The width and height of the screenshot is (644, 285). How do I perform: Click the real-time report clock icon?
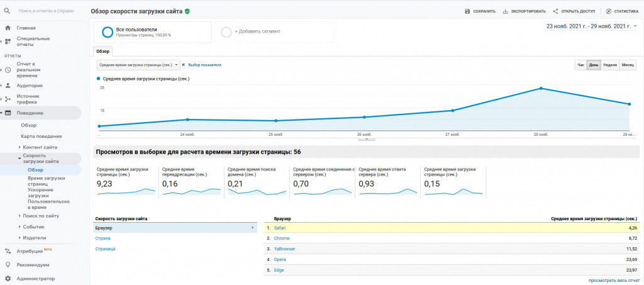point(8,70)
